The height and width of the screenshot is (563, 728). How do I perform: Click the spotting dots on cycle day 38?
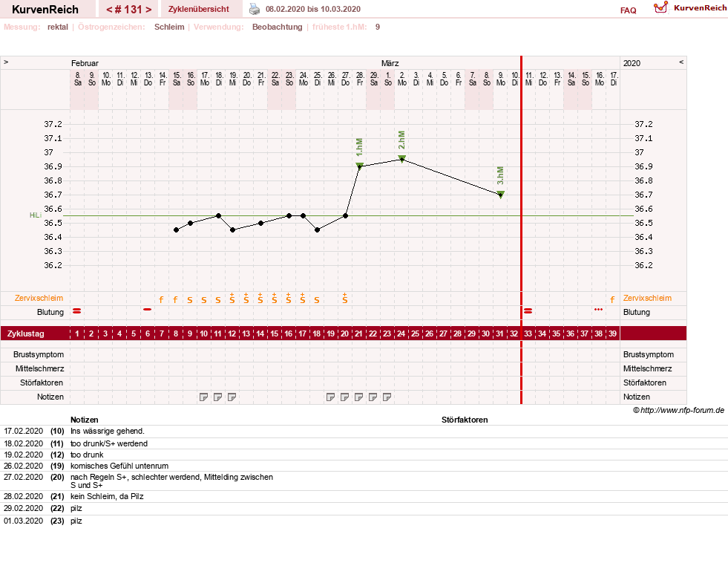(598, 310)
